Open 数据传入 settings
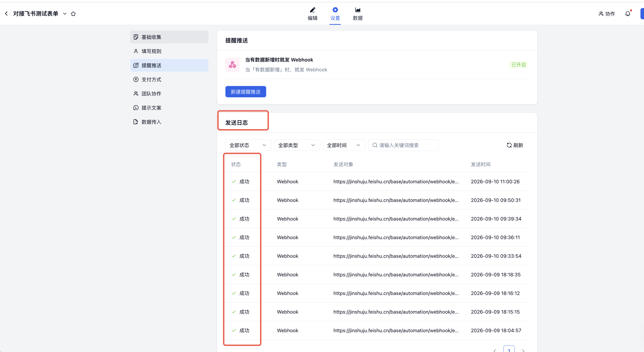This screenshot has height=352, width=644. click(169, 122)
